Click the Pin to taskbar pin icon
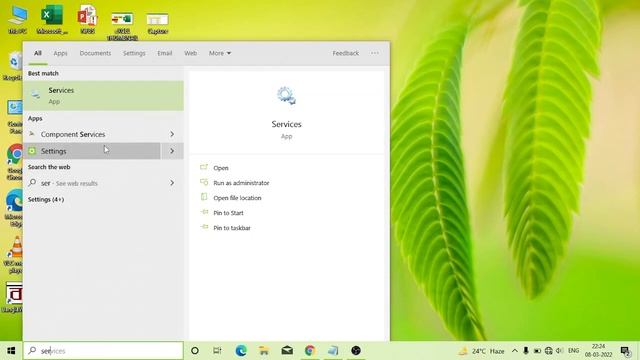Image resolution: width=640 pixels, height=360 pixels. 204,227
